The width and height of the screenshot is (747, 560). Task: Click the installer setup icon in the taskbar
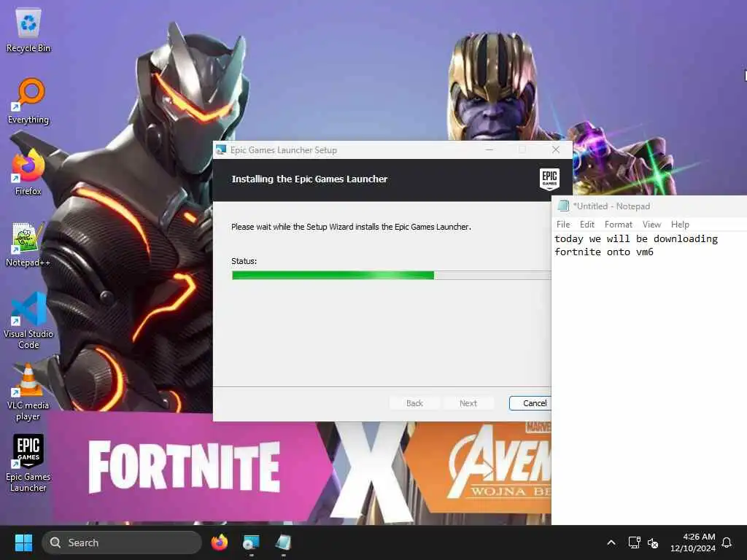coord(251,542)
